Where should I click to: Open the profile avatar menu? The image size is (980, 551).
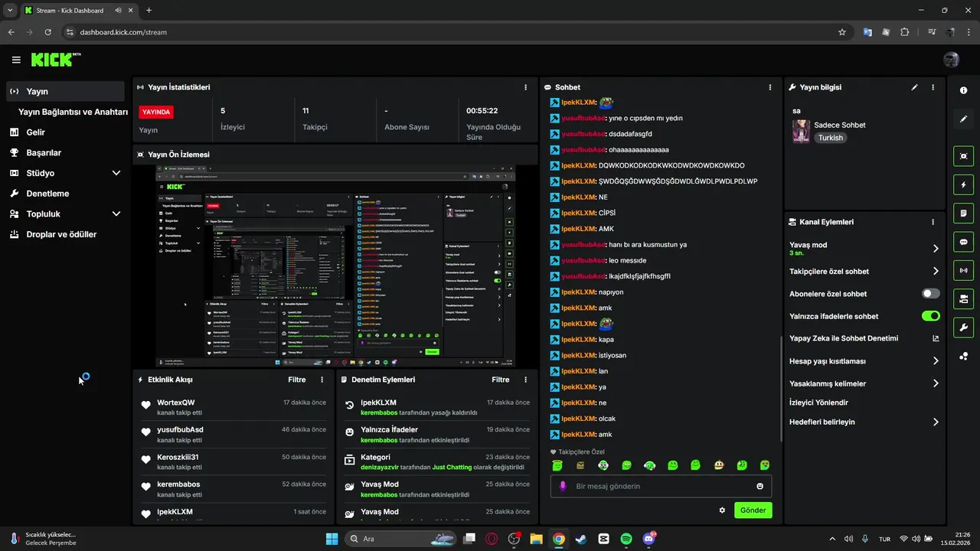point(952,60)
